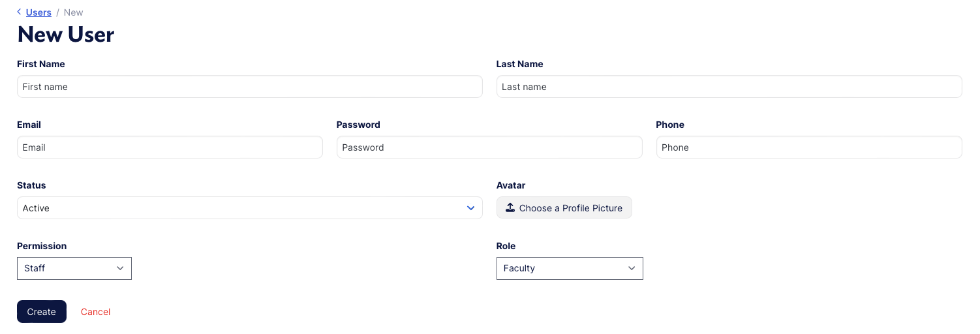Focus the First name text field
980x334 pixels.
pyautogui.click(x=249, y=87)
